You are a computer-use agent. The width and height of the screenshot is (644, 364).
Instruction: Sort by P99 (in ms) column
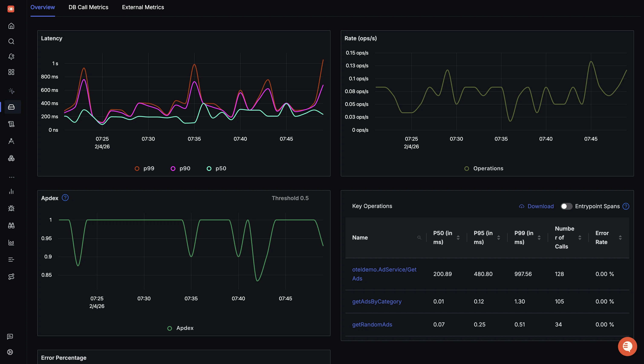539,237
